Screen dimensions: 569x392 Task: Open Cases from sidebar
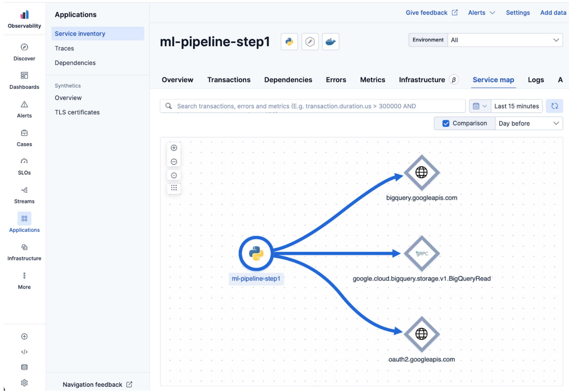pyautogui.click(x=24, y=138)
